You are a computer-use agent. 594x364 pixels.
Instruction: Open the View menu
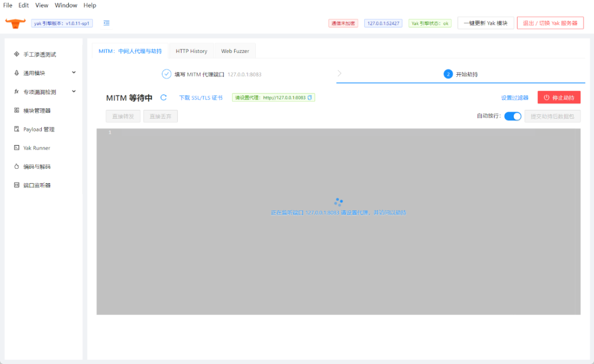(x=42, y=5)
